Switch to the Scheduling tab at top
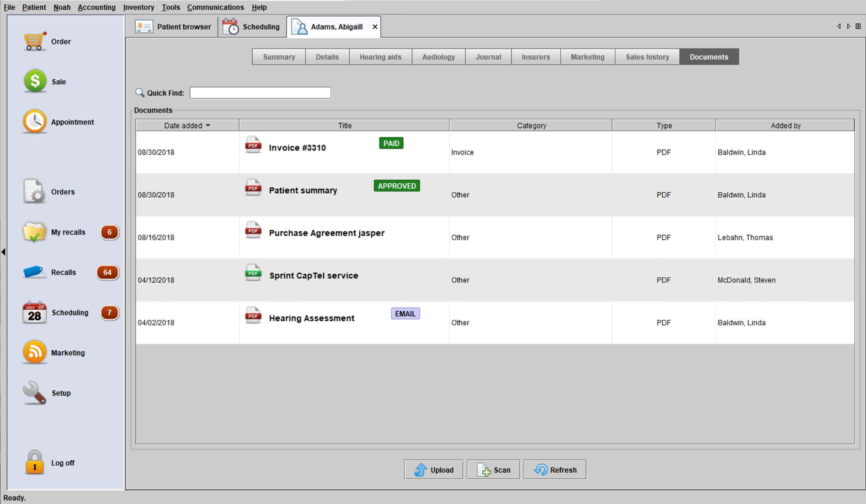Screen dimensions: 866x504 [251, 27]
